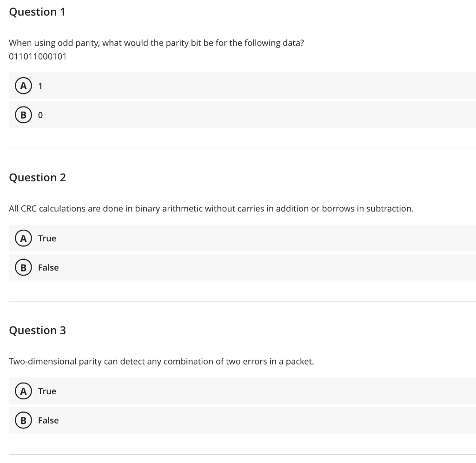This screenshot has height=463, width=476.
Task: Click Question 2's circled B icon next to False
Action: [x=23, y=267]
